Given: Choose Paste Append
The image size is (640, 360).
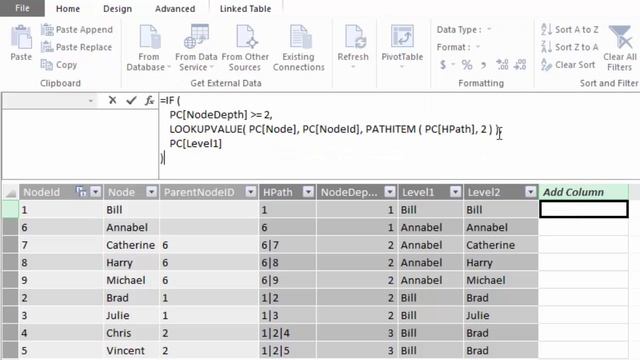Looking at the screenshot, I should coord(77,30).
